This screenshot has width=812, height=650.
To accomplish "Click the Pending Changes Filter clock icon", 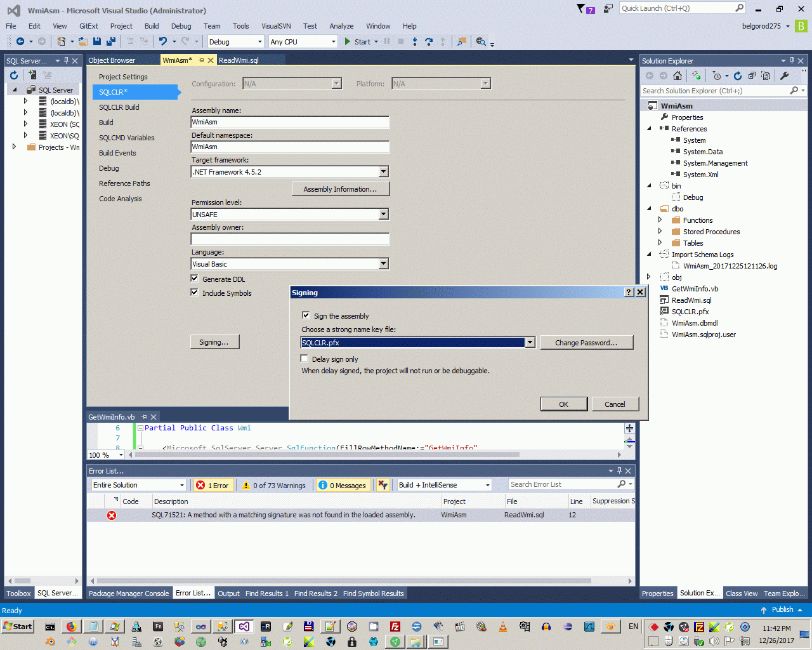I will 717,76.
